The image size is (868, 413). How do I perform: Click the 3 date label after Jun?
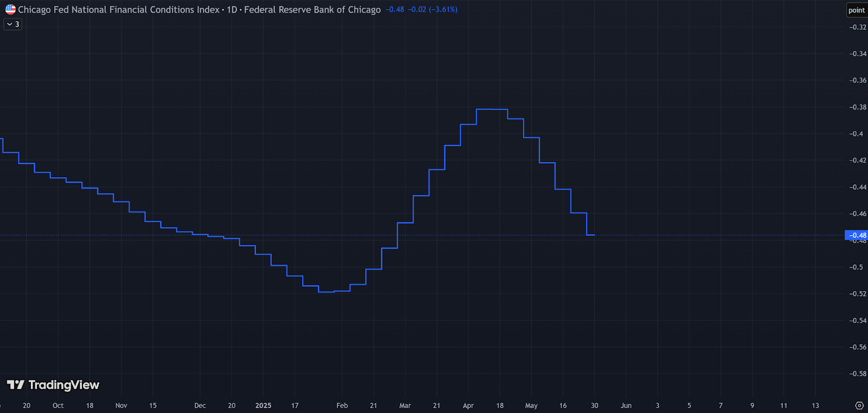(x=658, y=405)
